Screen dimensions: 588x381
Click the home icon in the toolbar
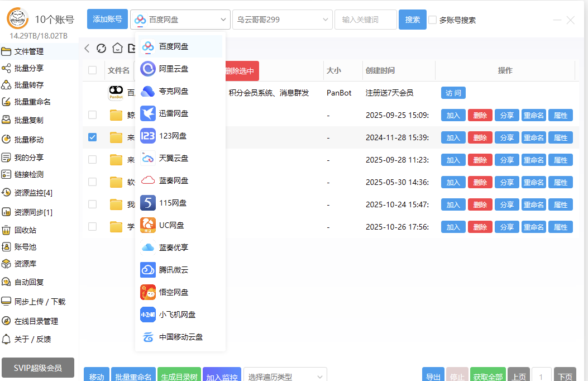[117, 48]
